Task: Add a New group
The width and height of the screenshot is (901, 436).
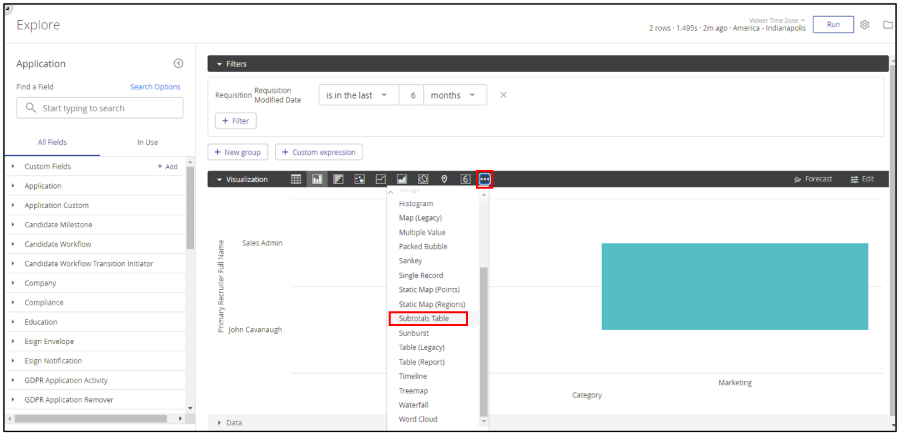Action: (x=237, y=152)
